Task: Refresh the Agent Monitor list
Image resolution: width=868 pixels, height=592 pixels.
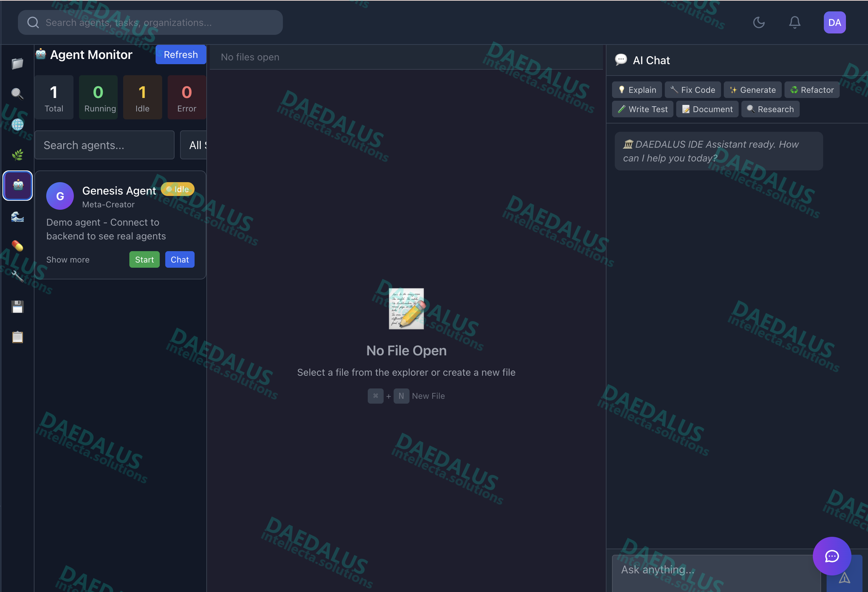Action: (x=181, y=55)
